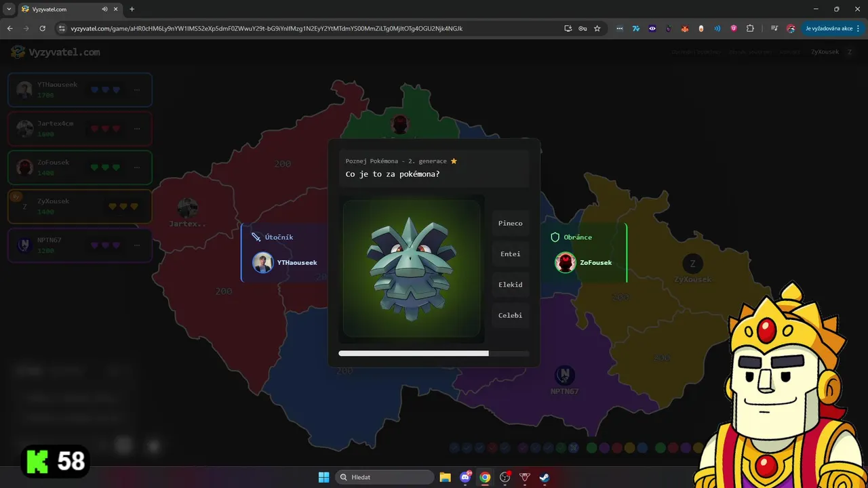The width and height of the screenshot is (868, 488).
Task: Open File Explorer from taskbar
Action: point(445,477)
